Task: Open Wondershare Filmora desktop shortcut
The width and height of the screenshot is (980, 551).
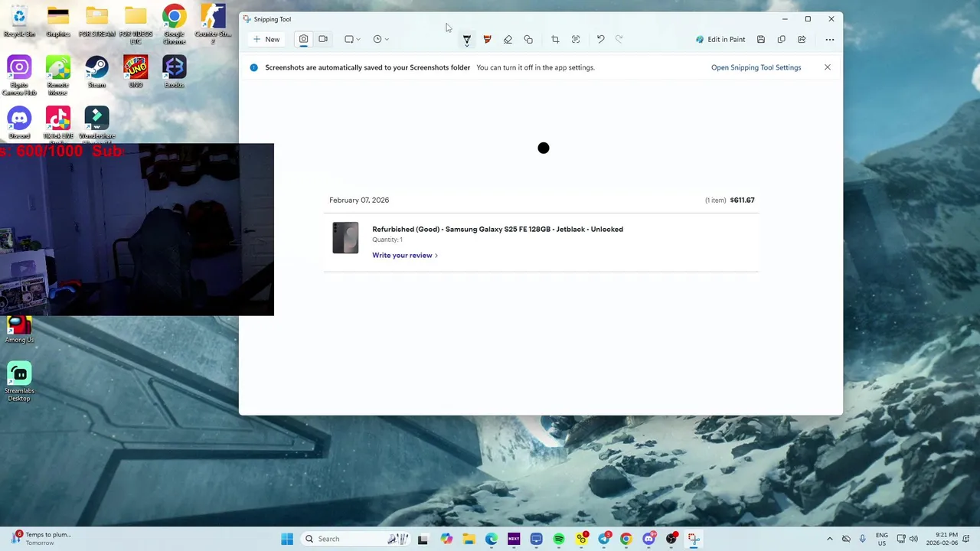Action: click(x=96, y=124)
